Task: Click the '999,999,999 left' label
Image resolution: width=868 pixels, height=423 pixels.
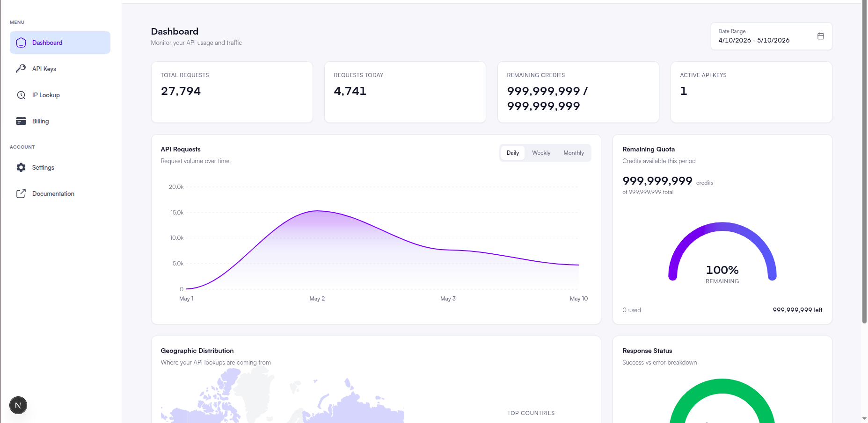Action: point(797,310)
